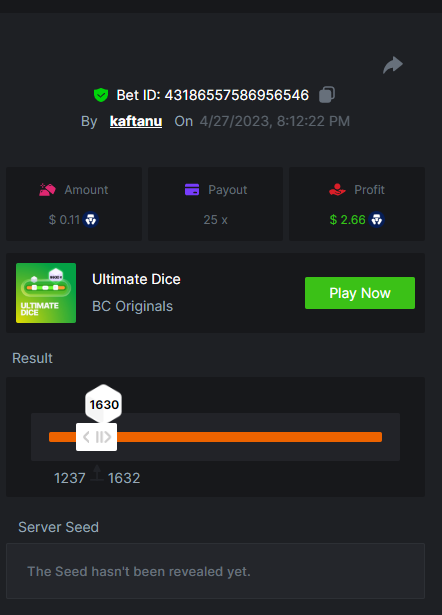This screenshot has height=615, width=442.
Task: Click the Server Seed field
Action: [x=215, y=571]
